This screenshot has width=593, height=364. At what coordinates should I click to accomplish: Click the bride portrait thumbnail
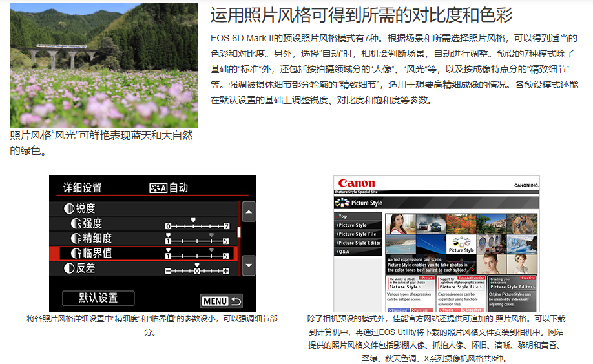coord(522,264)
